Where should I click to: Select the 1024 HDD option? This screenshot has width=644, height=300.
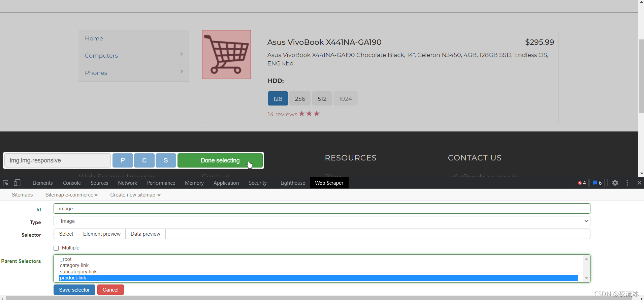pos(346,99)
